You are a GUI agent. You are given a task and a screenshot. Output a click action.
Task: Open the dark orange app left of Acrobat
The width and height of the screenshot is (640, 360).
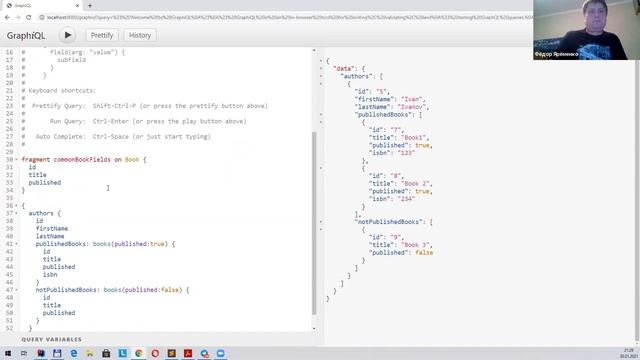(171, 353)
